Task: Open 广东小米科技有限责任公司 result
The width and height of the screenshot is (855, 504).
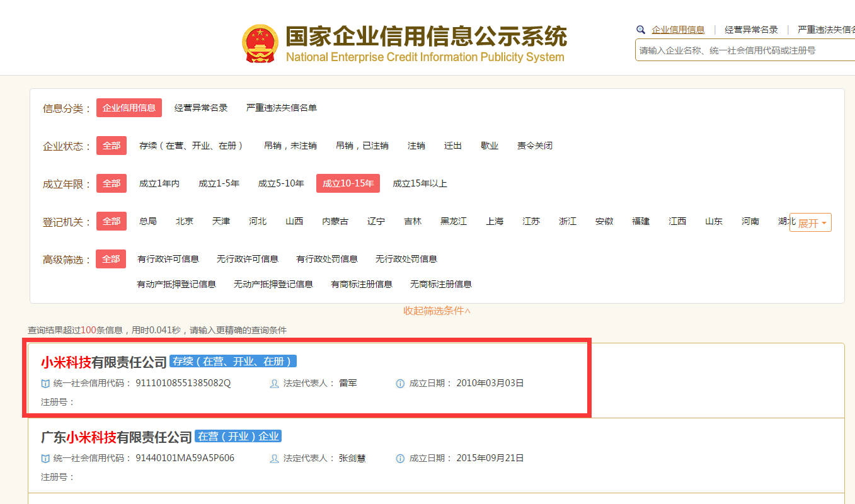Action: (117, 437)
